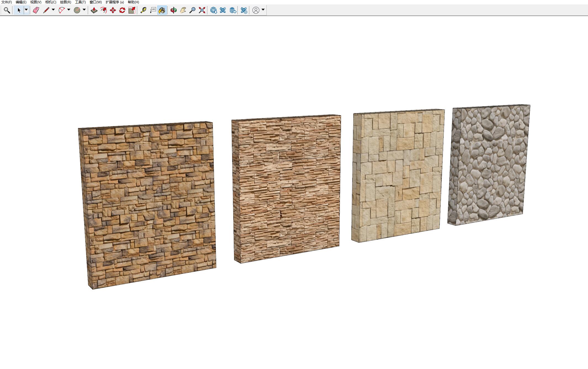
Task: Expand the Line tool dropdown arrow
Action: tap(53, 10)
